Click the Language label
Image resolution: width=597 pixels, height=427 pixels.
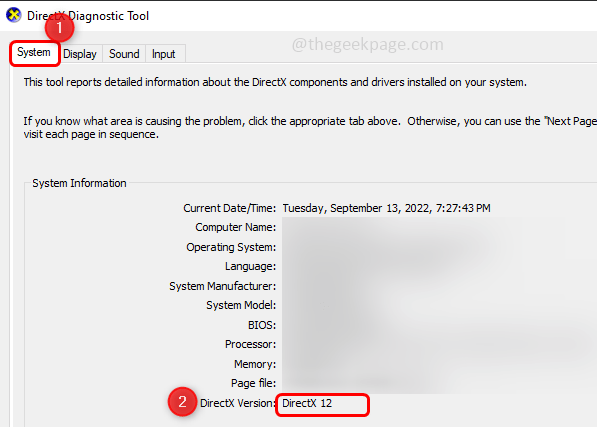coord(250,266)
